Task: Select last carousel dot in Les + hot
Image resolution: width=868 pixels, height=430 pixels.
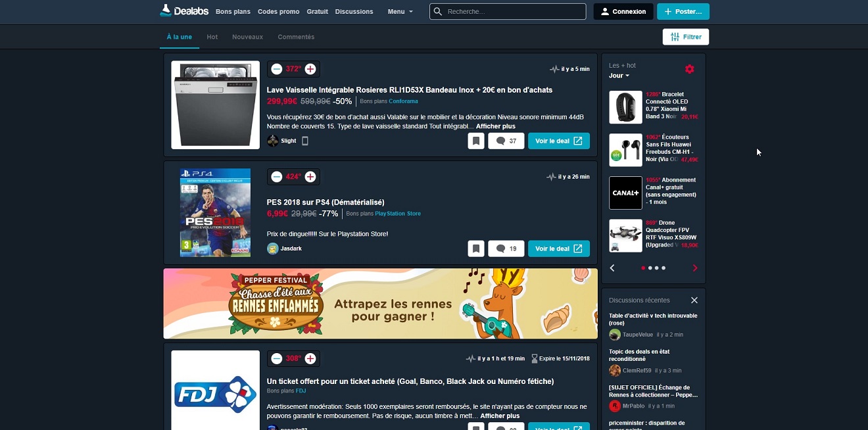Action: (663, 268)
